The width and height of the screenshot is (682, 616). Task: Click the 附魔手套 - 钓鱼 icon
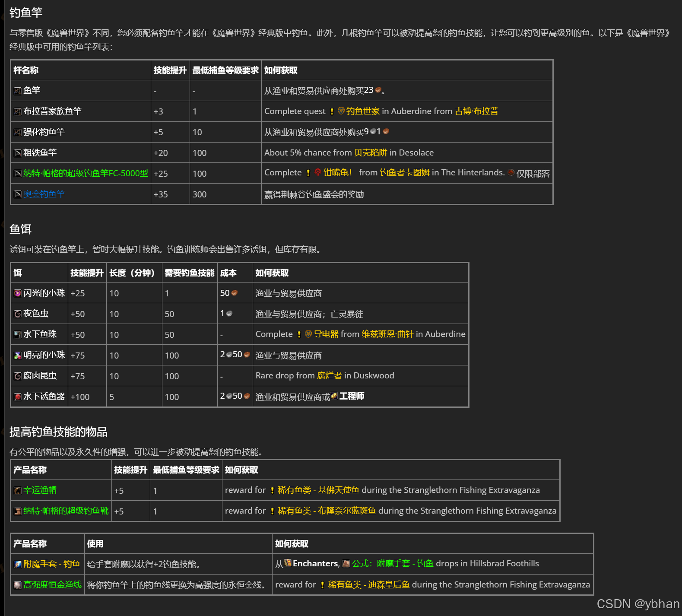coord(17,564)
